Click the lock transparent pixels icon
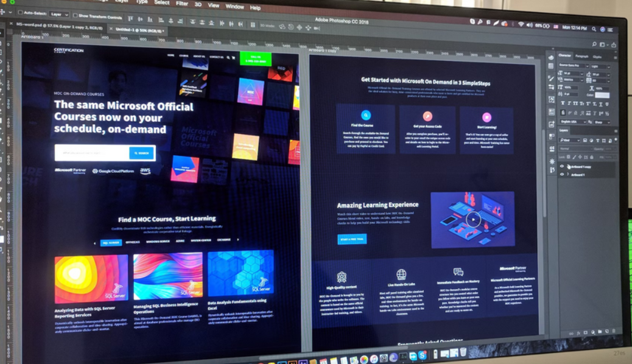 (x=569, y=157)
